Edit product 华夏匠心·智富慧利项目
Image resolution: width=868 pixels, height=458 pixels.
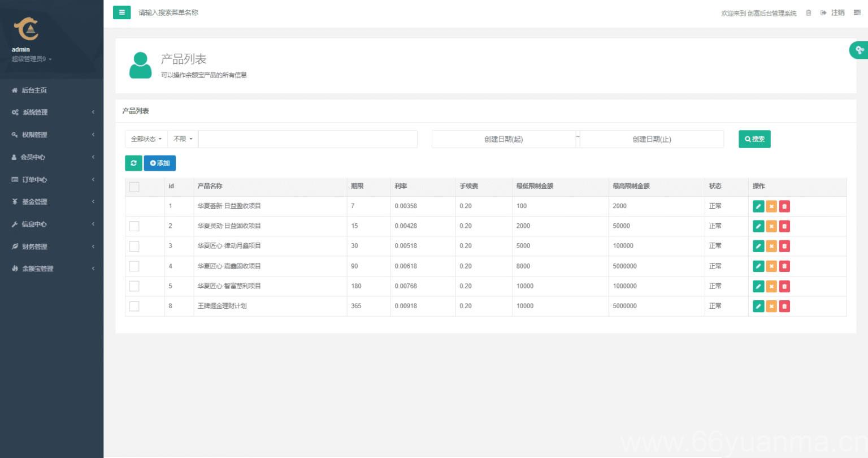pyautogui.click(x=758, y=286)
